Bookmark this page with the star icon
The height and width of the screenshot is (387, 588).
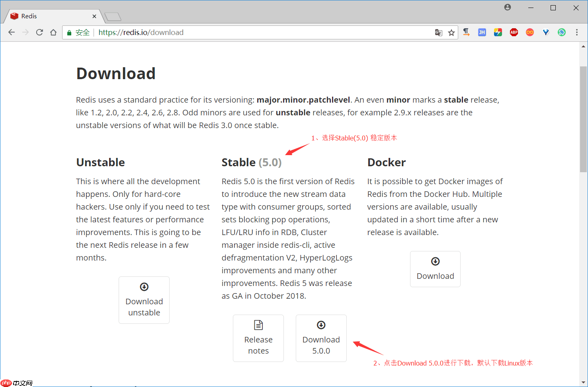451,33
